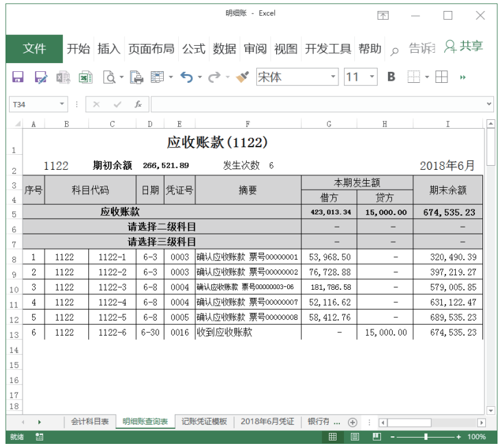Switch to the 插入 ribbon tab
The image size is (503, 448).
pyautogui.click(x=109, y=49)
